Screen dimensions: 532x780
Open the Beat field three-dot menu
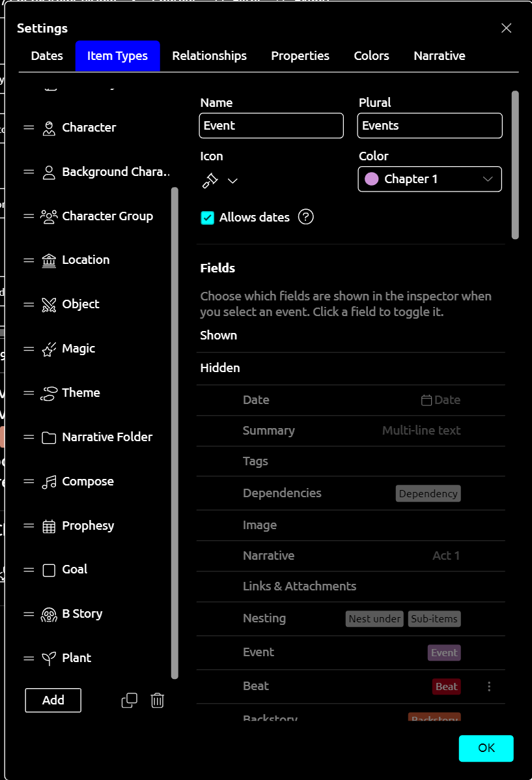click(x=489, y=686)
